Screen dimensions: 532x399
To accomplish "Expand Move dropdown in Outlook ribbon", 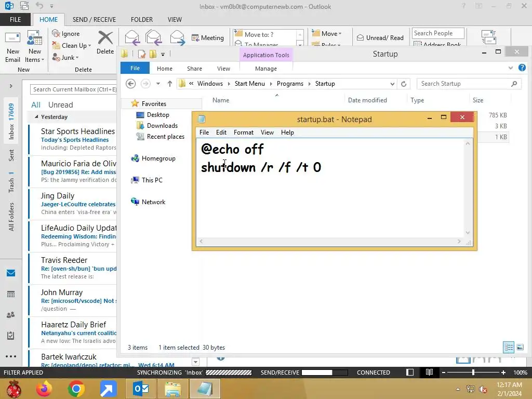I will point(340,34).
